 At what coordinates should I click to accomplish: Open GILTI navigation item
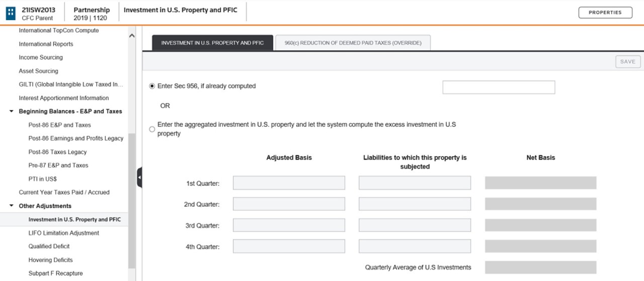[70, 85]
